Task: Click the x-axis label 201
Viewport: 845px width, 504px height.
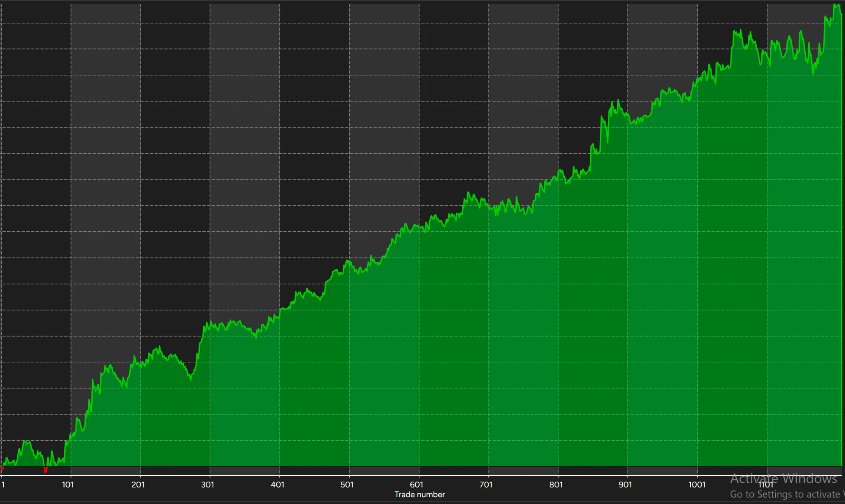Action: point(138,485)
